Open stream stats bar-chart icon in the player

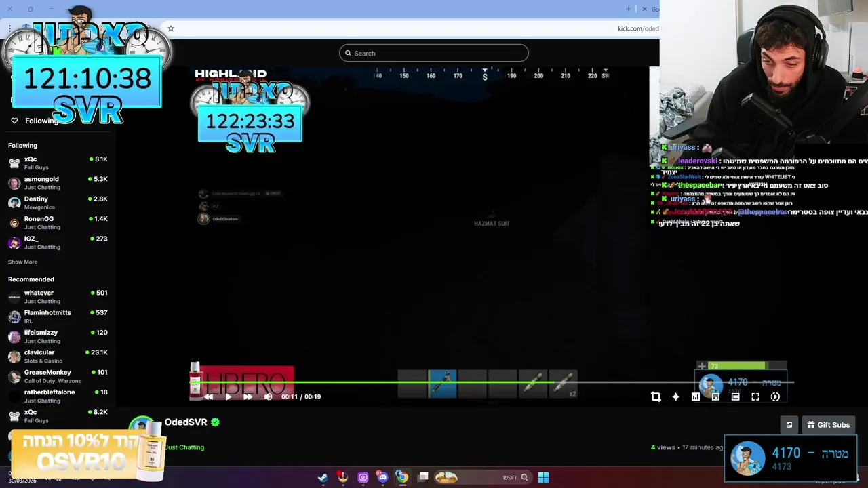pos(695,396)
